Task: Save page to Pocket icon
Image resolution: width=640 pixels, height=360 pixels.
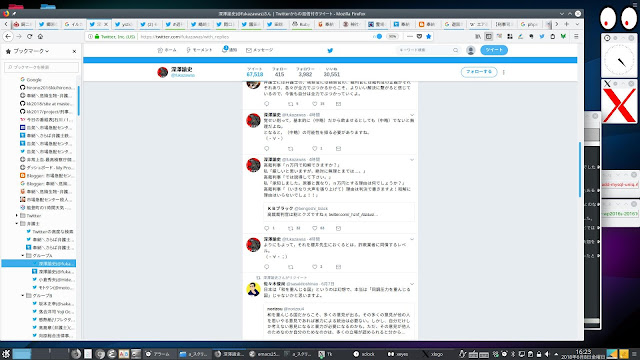Action: coord(419,36)
